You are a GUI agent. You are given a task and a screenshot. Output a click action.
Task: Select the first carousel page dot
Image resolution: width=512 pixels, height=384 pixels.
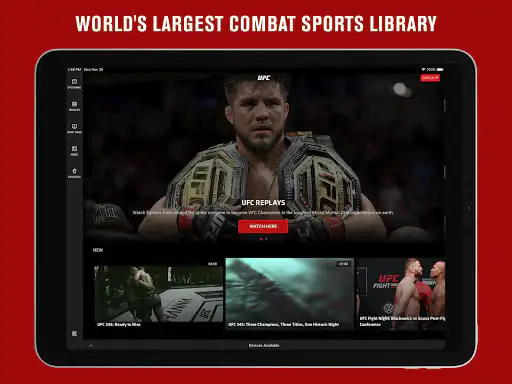(x=261, y=239)
